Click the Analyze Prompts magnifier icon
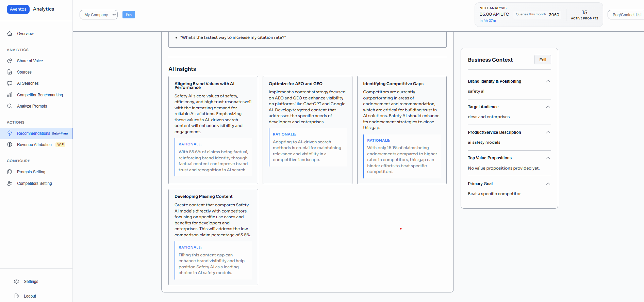Viewport: 644px width, 302px height. tap(10, 106)
